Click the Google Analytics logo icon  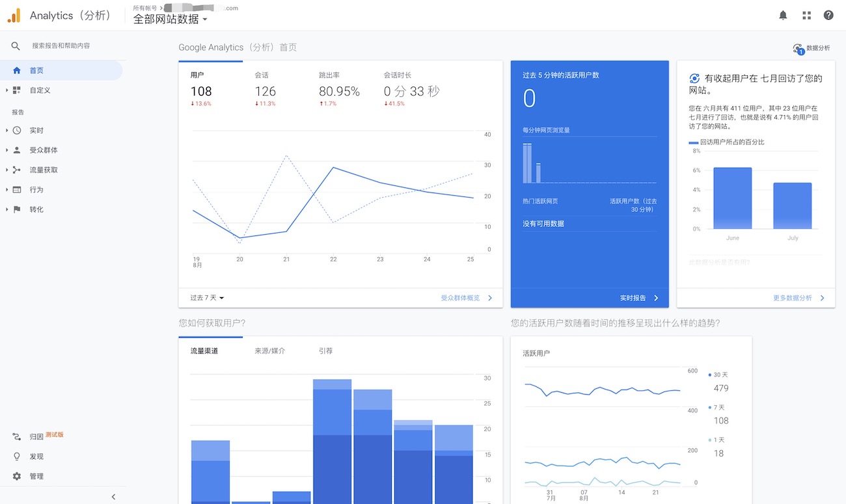(x=14, y=15)
